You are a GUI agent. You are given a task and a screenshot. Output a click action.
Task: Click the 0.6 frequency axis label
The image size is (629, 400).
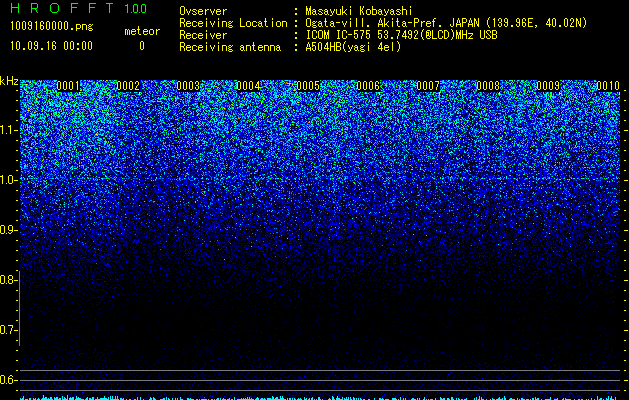[x=8, y=380]
